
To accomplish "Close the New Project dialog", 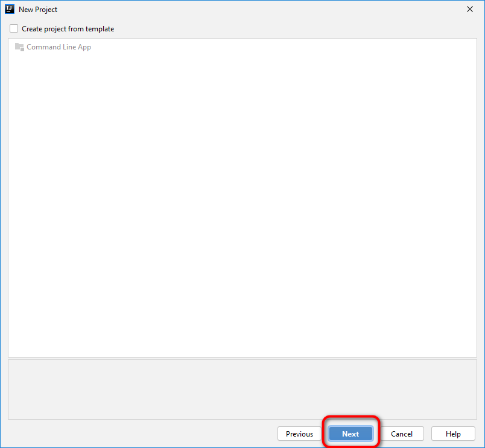I will [x=470, y=9].
